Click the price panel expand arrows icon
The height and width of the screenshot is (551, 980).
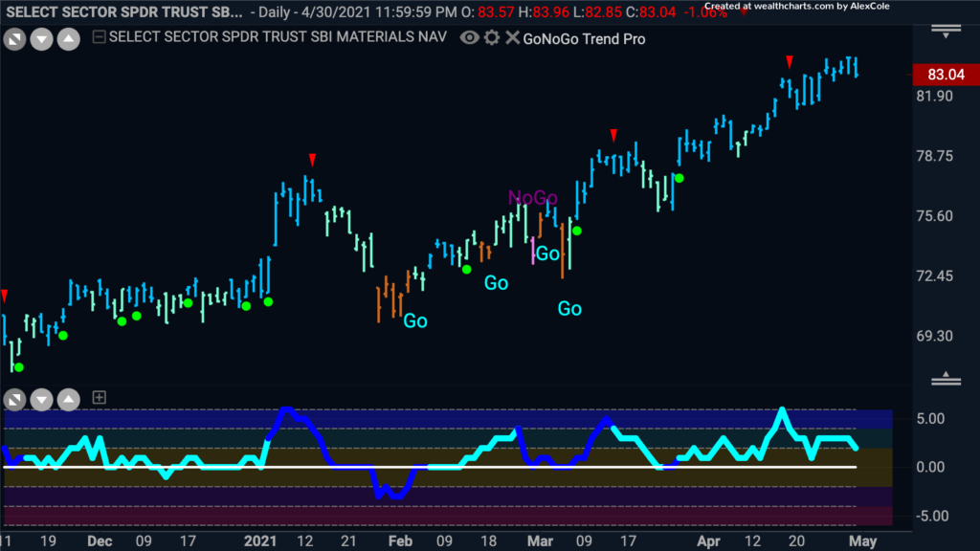tap(14, 39)
